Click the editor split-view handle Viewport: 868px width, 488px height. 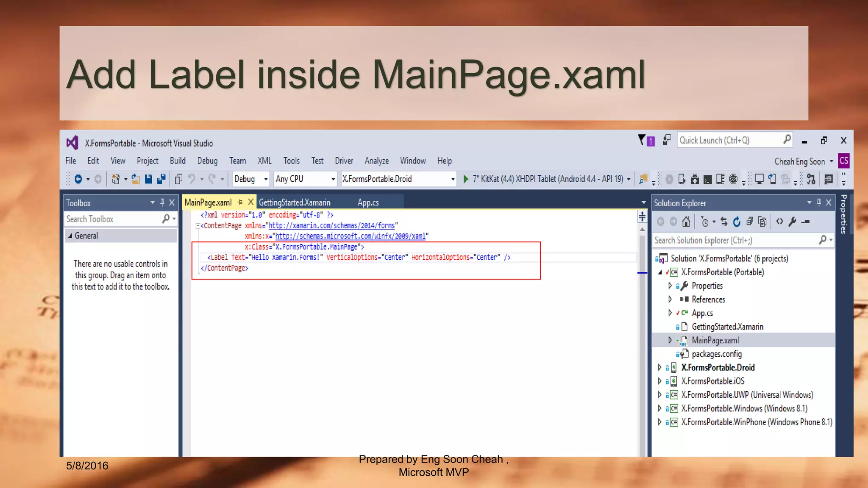tap(642, 217)
